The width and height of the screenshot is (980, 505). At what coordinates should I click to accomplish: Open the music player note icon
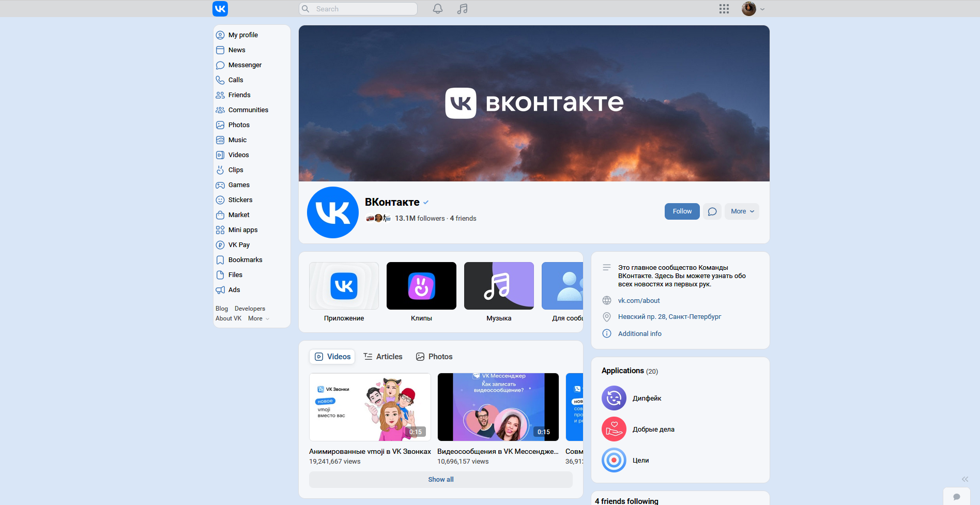[463, 9]
